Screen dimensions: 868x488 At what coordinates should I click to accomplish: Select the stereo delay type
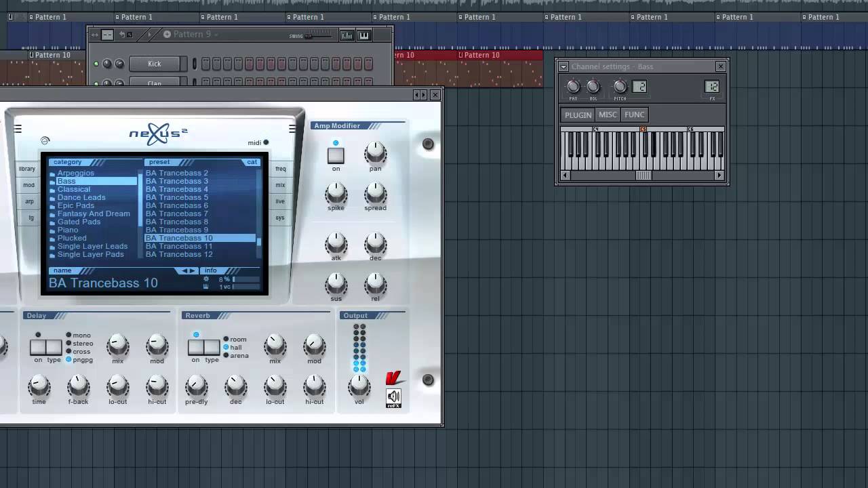click(80, 344)
